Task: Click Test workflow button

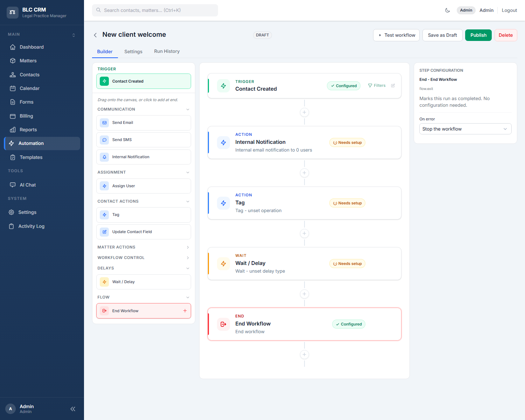Action: click(x=397, y=35)
